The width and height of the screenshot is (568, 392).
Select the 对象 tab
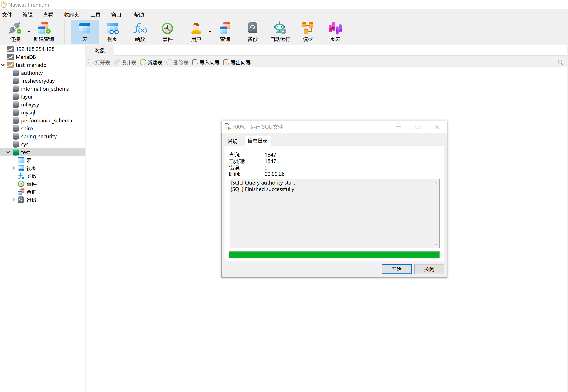(100, 50)
